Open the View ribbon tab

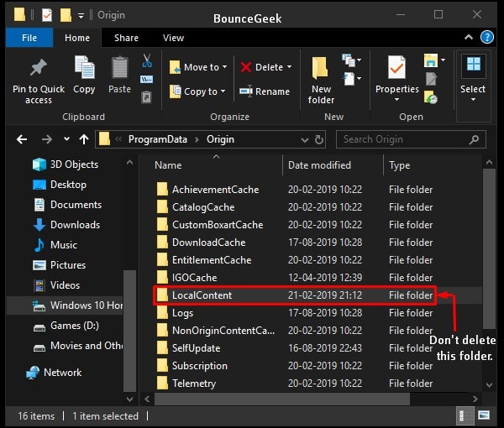tap(173, 38)
